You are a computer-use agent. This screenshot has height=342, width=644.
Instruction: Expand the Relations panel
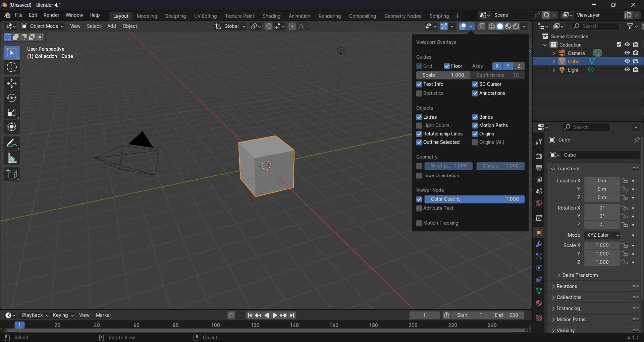[567, 286]
